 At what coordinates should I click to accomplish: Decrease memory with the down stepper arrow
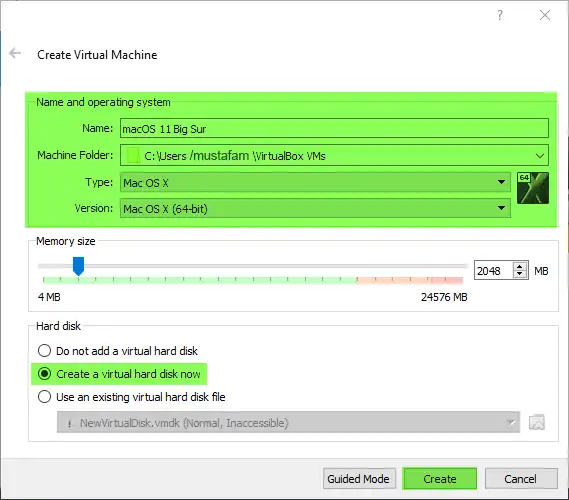pos(520,275)
